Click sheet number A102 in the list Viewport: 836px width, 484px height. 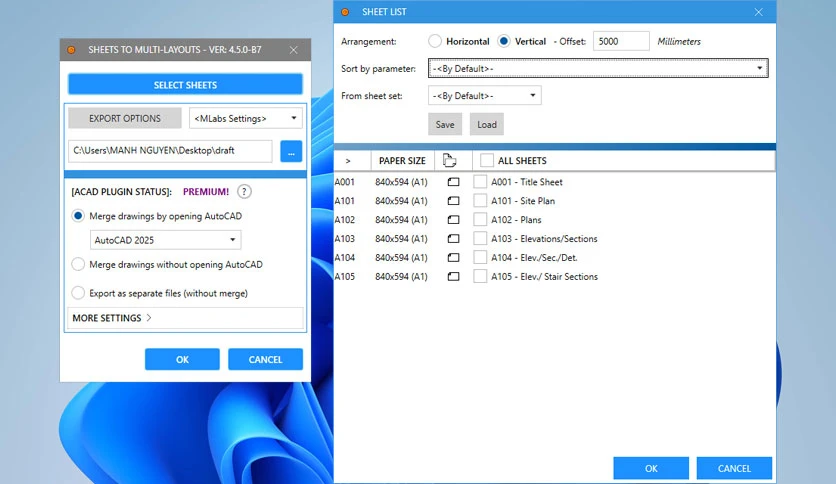[344, 220]
